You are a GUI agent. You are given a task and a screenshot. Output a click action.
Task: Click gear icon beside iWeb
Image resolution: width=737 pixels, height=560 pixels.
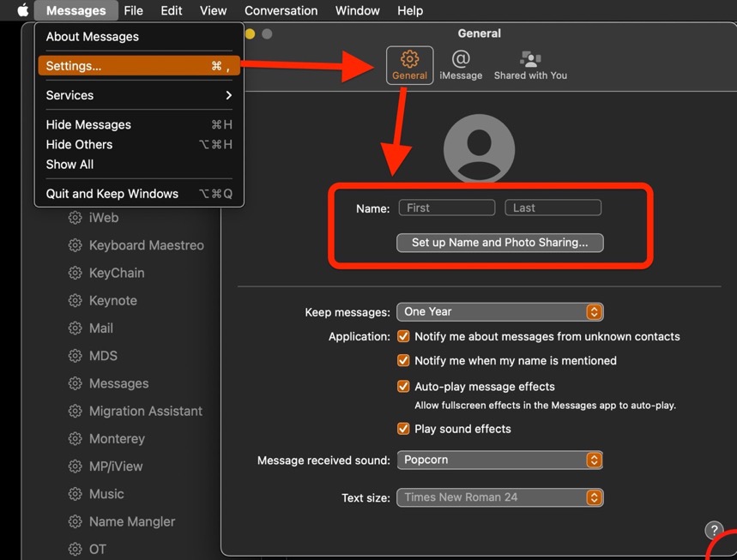[75, 218]
